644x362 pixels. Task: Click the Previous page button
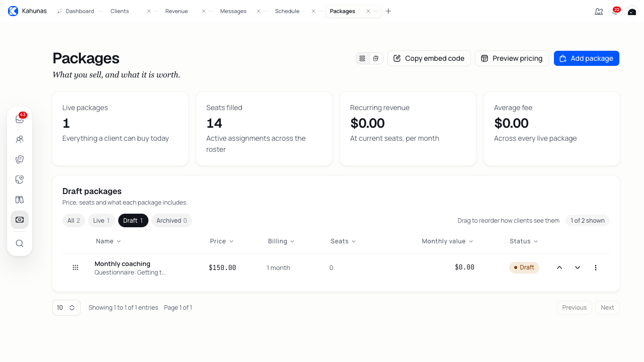click(575, 308)
